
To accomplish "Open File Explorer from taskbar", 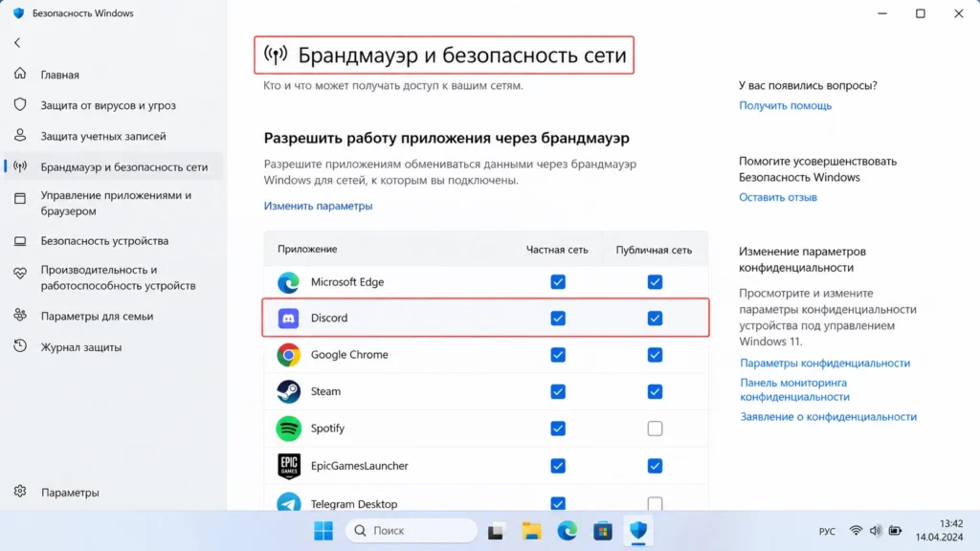I will [x=532, y=530].
